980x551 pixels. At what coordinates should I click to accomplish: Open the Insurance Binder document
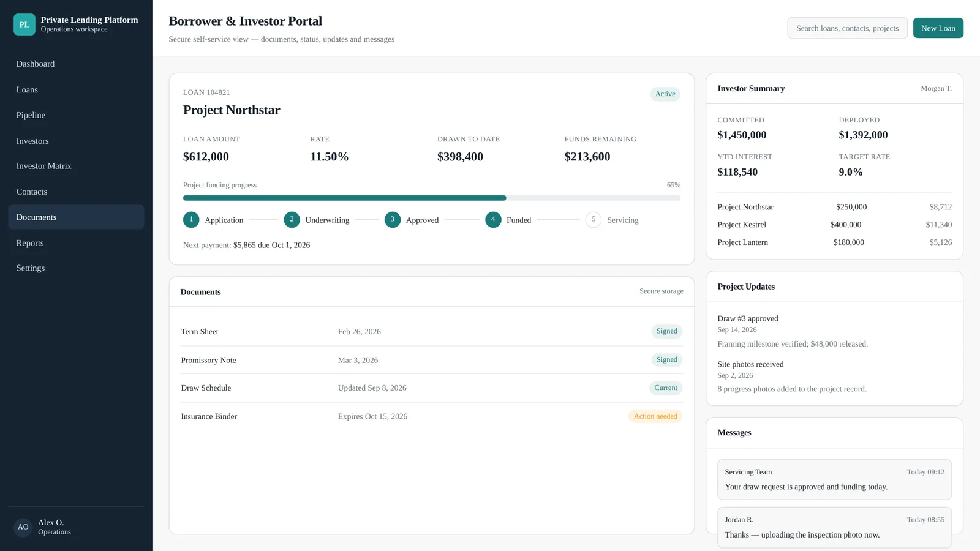[x=432, y=416]
